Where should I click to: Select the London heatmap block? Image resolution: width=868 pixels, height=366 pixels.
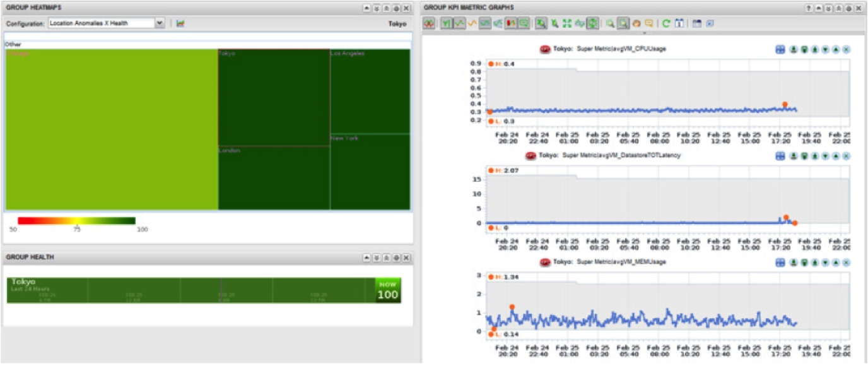(274, 178)
